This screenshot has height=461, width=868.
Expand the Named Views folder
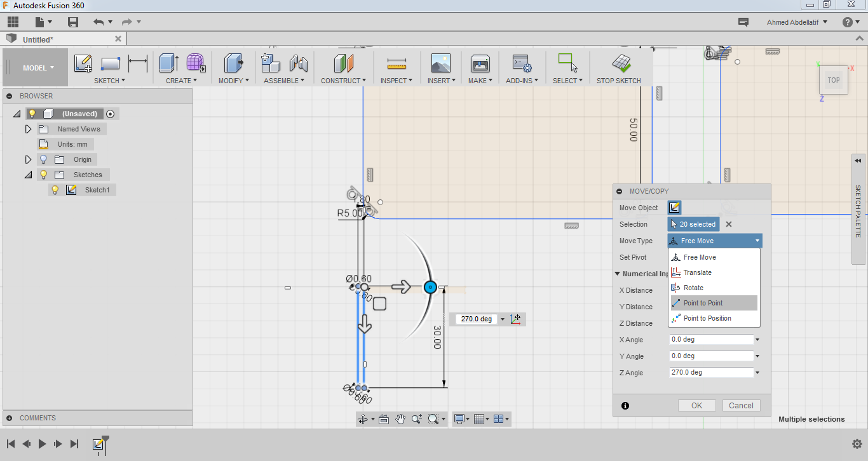pos(28,129)
